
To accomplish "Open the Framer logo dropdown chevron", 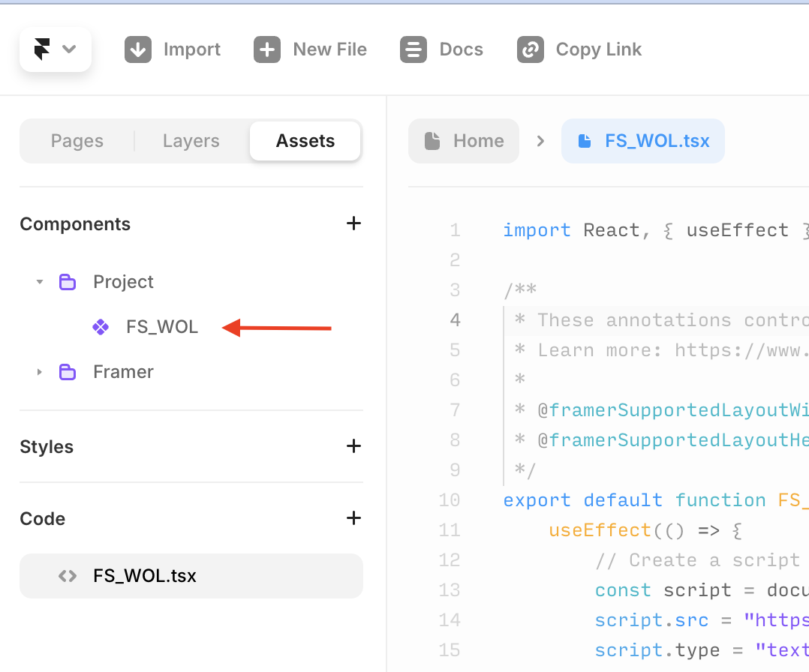I will click(x=69, y=49).
